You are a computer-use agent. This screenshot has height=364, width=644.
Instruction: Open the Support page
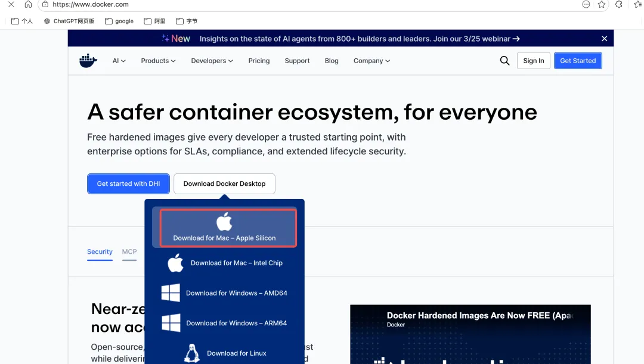click(x=297, y=61)
